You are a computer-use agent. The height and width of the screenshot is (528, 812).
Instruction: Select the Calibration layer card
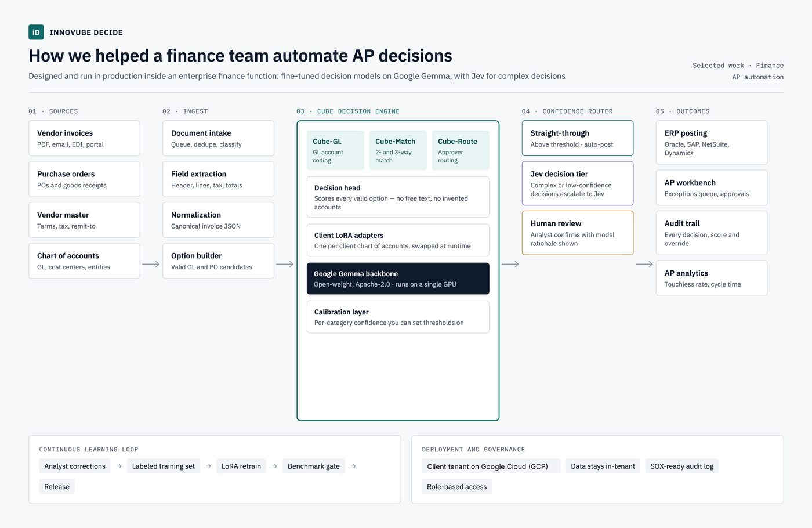pyautogui.click(x=398, y=317)
